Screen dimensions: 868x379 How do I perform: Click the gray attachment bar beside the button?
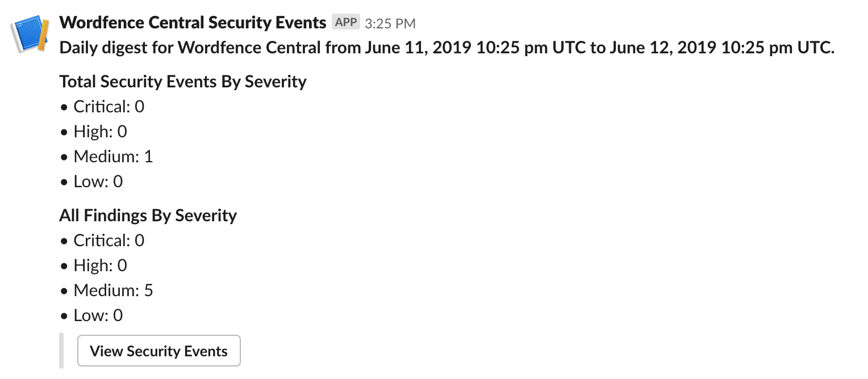61,351
